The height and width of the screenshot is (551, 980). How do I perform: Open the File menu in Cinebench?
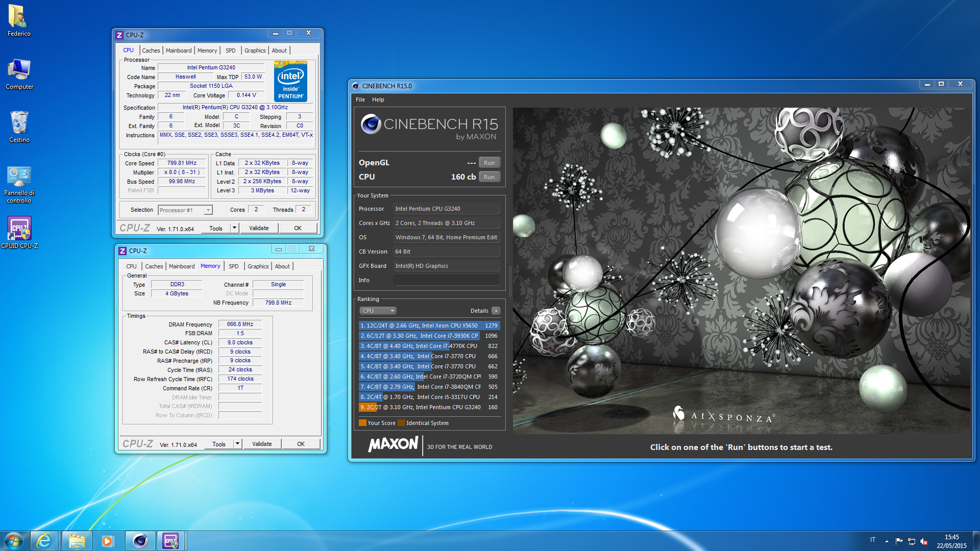pyautogui.click(x=360, y=99)
